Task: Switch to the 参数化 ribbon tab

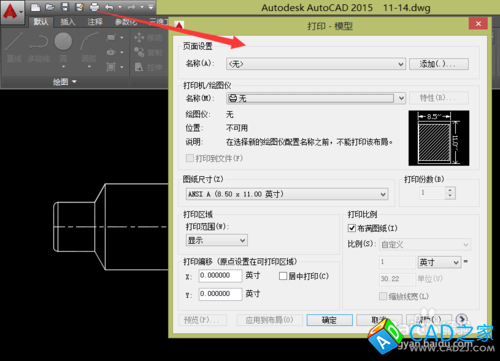Action: tap(126, 22)
